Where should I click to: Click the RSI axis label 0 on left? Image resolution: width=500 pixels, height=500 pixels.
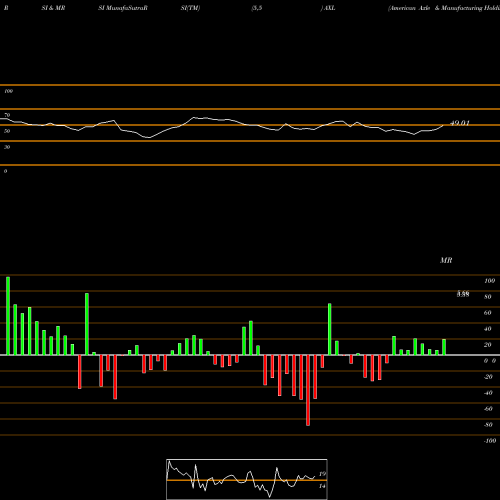[x=5, y=171]
